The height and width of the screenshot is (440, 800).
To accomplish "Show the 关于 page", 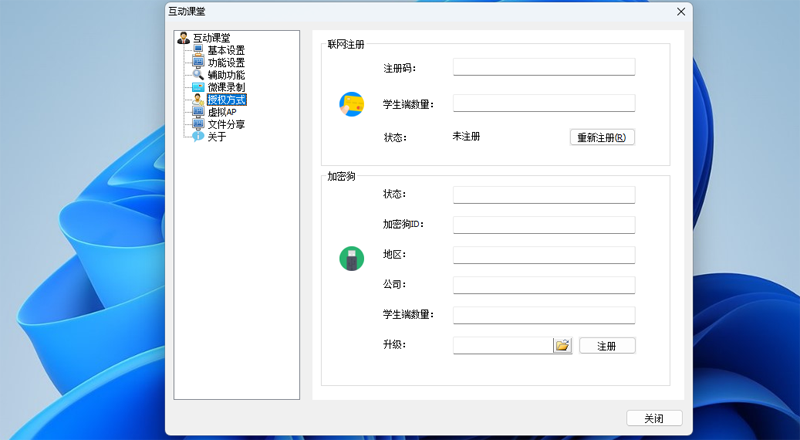I will 217,136.
